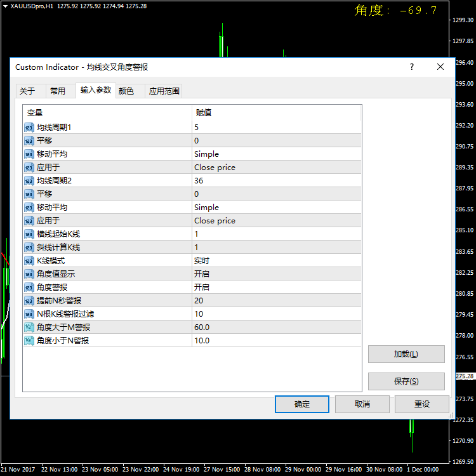
Task: Click the icon beside 横线起始K线
Action: coord(29,234)
